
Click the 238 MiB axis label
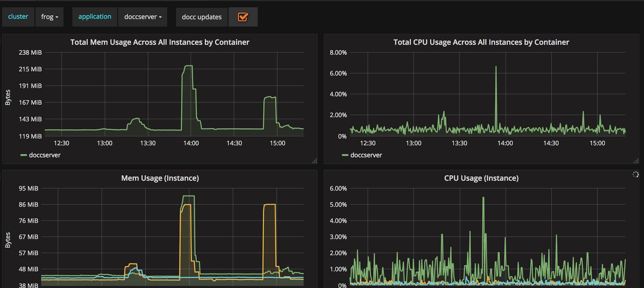[x=30, y=52]
